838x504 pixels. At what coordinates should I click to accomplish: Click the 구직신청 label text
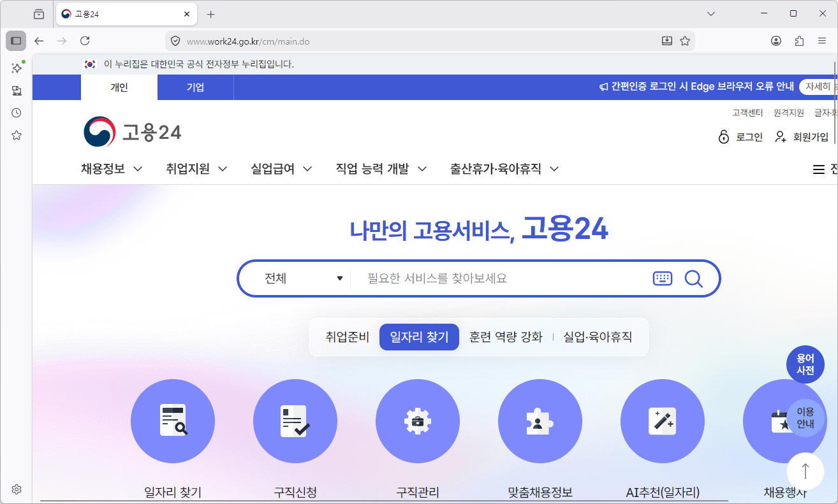click(x=295, y=493)
